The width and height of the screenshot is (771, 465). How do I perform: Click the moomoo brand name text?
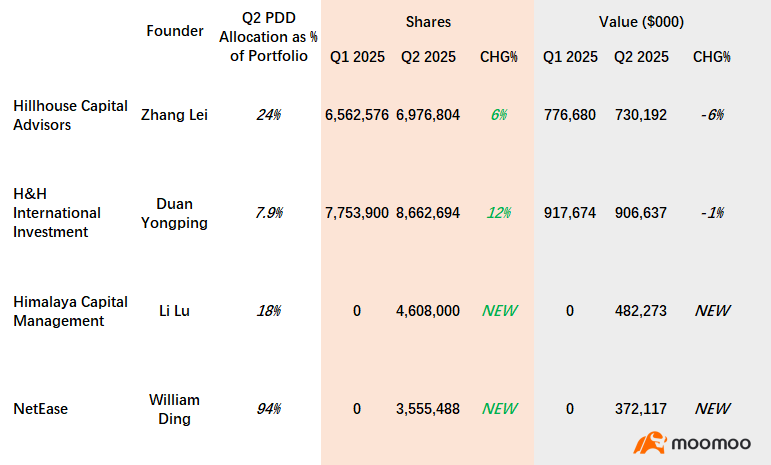coord(711,443)
